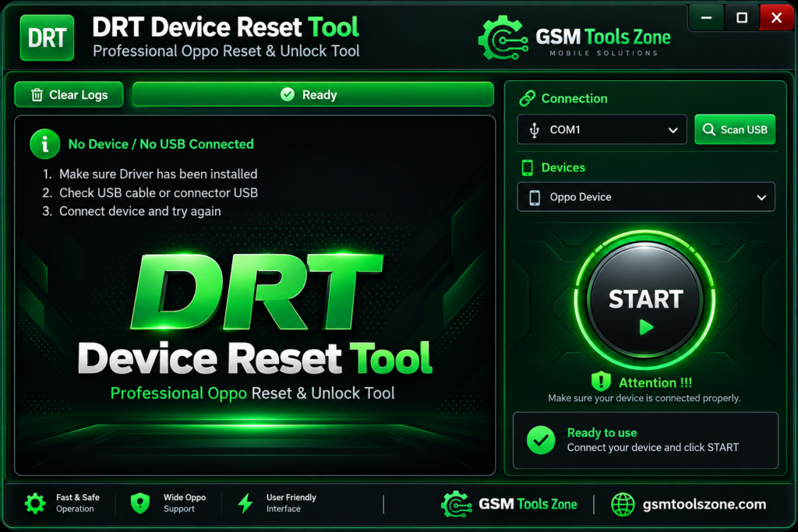The width and height of the screenshot is (798, 532).
Task: Visit gsmtoolszone.com link in footer
Action: click(704, 504)
